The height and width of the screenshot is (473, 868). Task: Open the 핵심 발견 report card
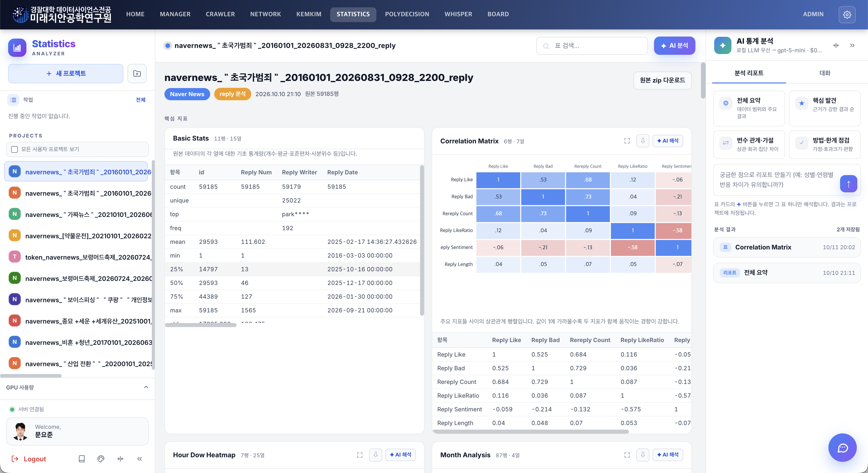pyautogui.click(x=825, y=108)
